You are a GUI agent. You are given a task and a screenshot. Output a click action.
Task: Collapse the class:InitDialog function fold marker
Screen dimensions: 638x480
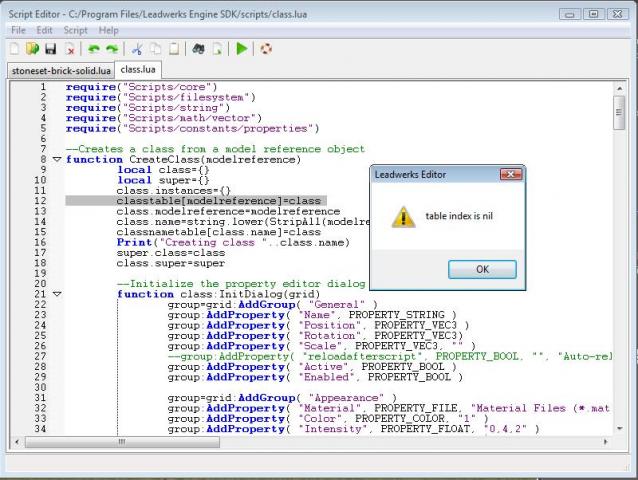[x=56, y=295]
